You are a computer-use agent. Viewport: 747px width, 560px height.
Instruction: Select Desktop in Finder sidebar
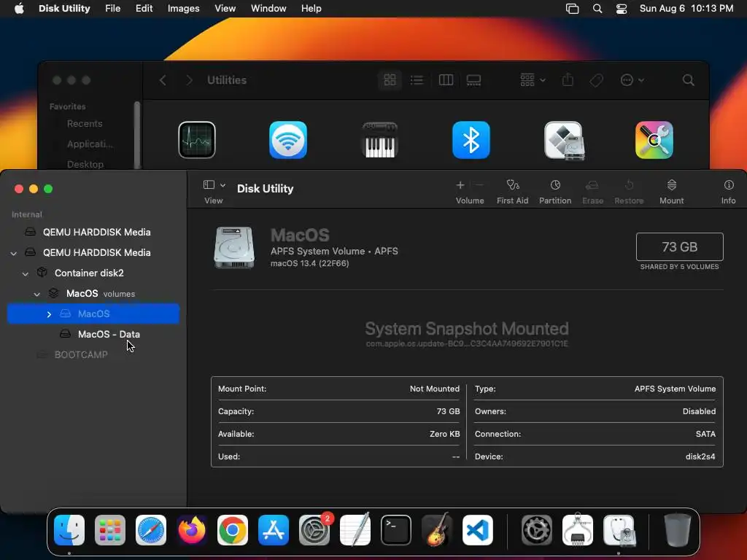pos(85,164)
